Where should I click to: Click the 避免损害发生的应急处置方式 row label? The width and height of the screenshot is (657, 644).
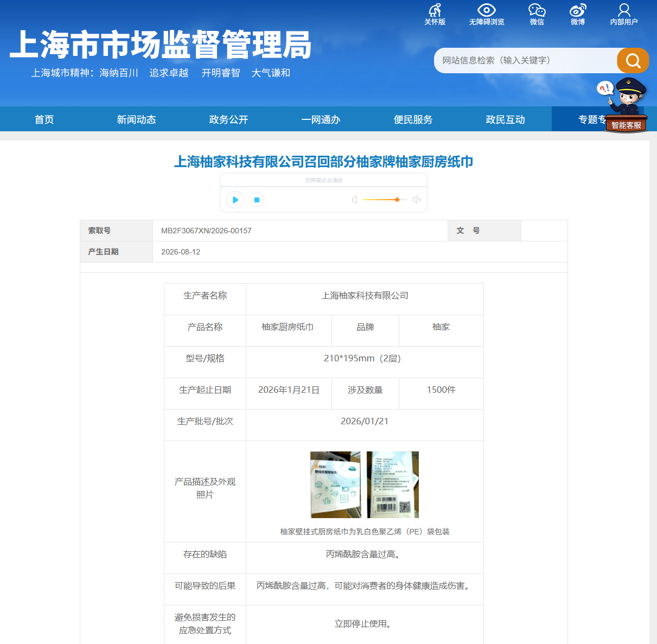coord(205,624)
